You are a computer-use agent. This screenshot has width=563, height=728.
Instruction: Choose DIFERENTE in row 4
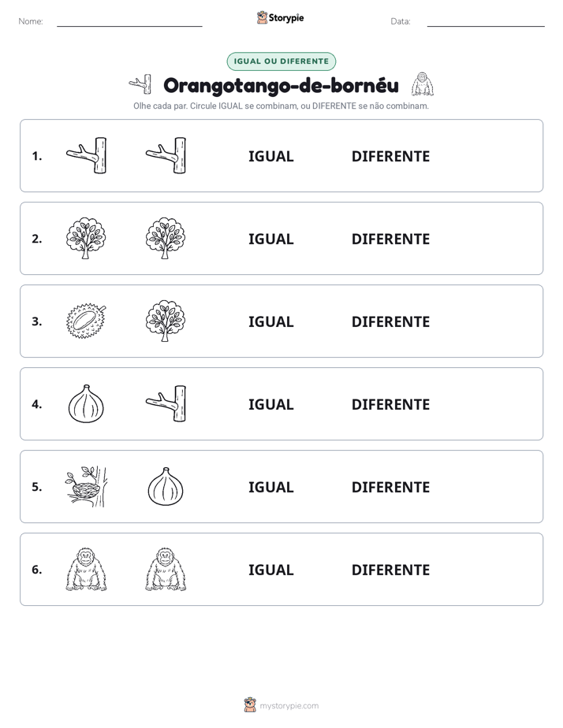click(x=390, y=404)
